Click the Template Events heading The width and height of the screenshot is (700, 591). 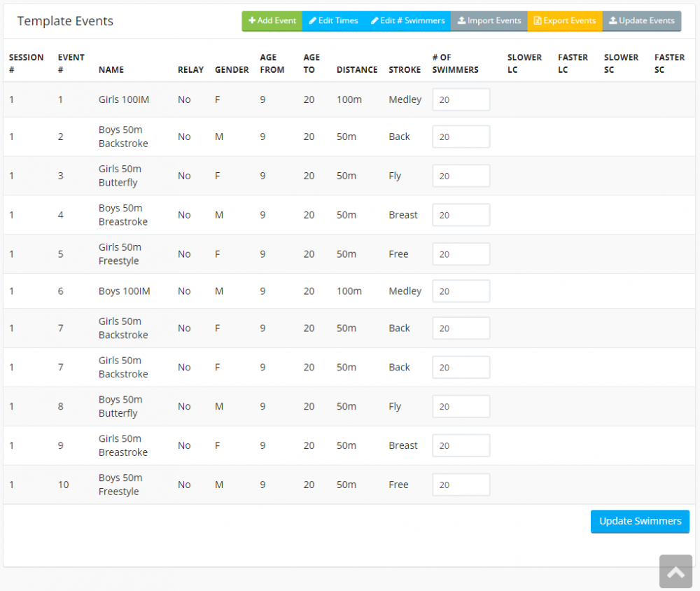[x=65, y=21]
